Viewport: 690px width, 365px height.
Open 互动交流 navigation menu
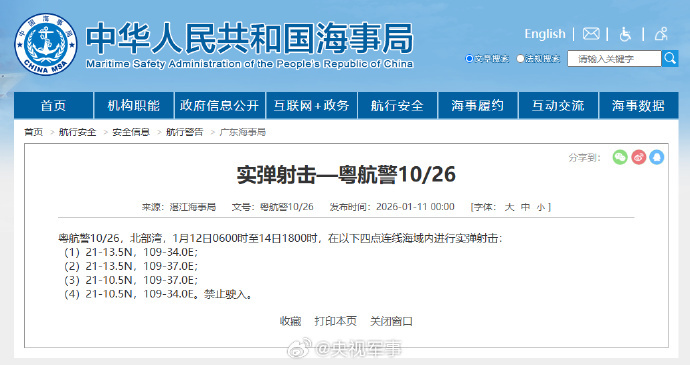coord(558,106)
